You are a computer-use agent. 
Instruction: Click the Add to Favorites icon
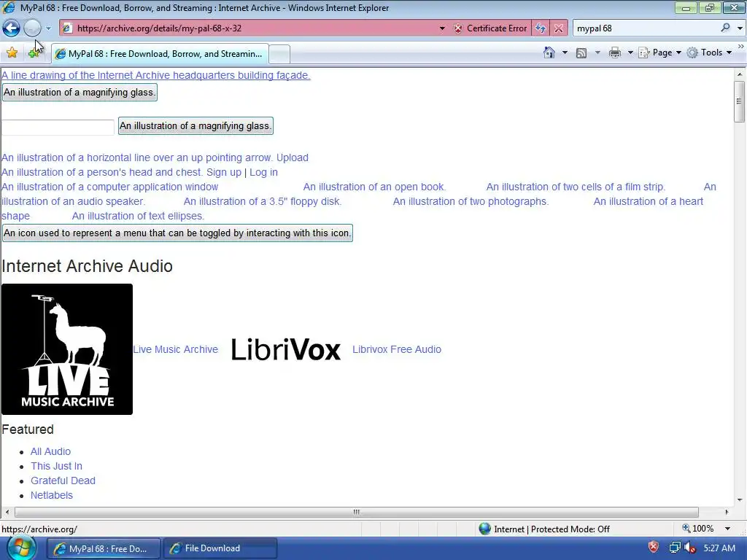click(34, 52)
